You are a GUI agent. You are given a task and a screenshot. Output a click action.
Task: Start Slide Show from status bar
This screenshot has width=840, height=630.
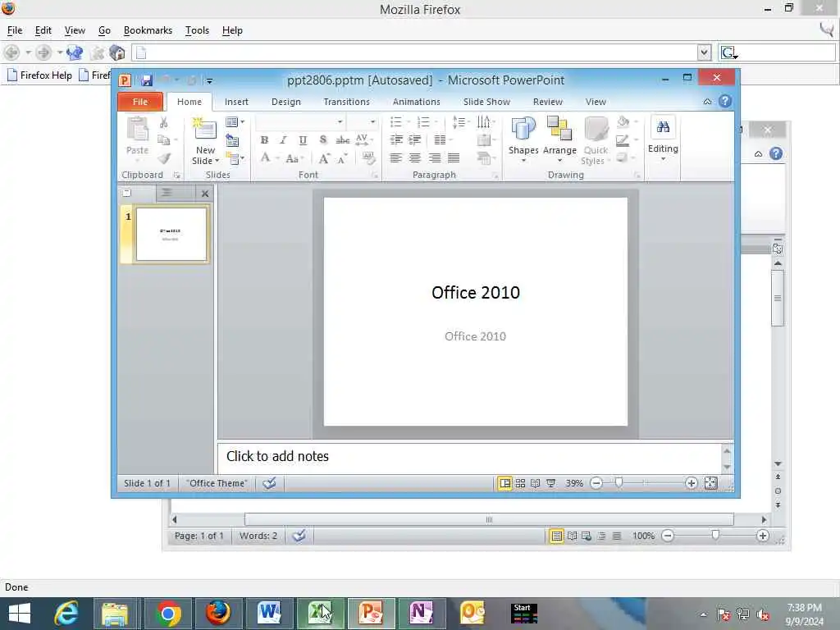click(x=550, y=483)
